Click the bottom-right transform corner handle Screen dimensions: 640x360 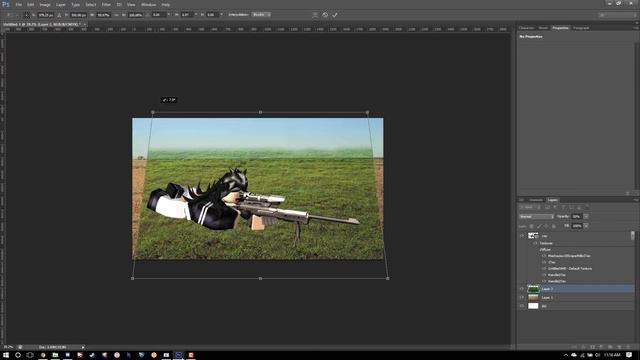pyautogui.click(x=387, y=278)
